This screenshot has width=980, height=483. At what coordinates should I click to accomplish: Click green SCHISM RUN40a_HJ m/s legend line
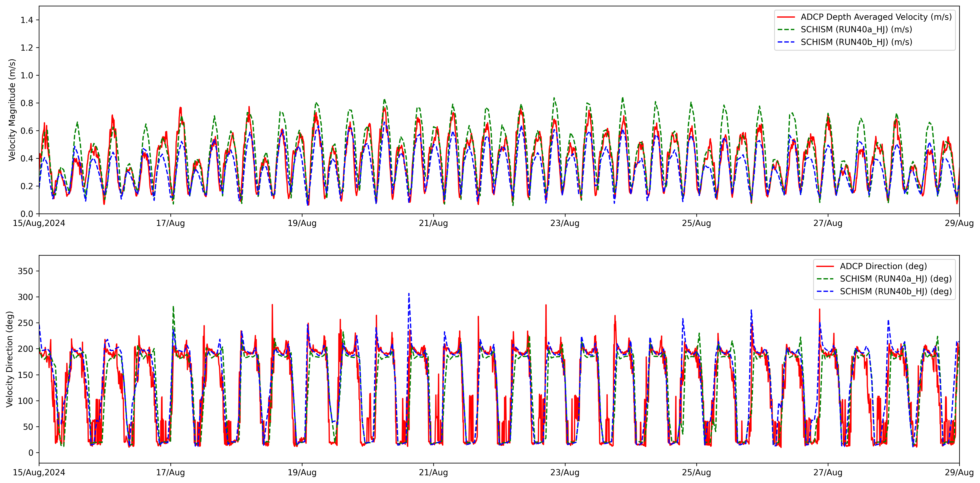[x=786, y=30]
